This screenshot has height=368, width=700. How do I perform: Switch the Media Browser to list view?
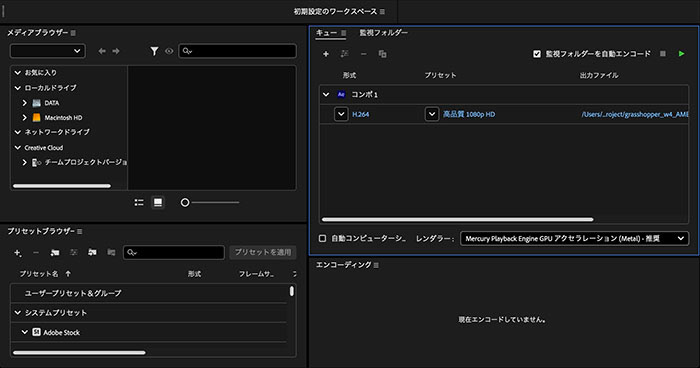click(139, 202)
